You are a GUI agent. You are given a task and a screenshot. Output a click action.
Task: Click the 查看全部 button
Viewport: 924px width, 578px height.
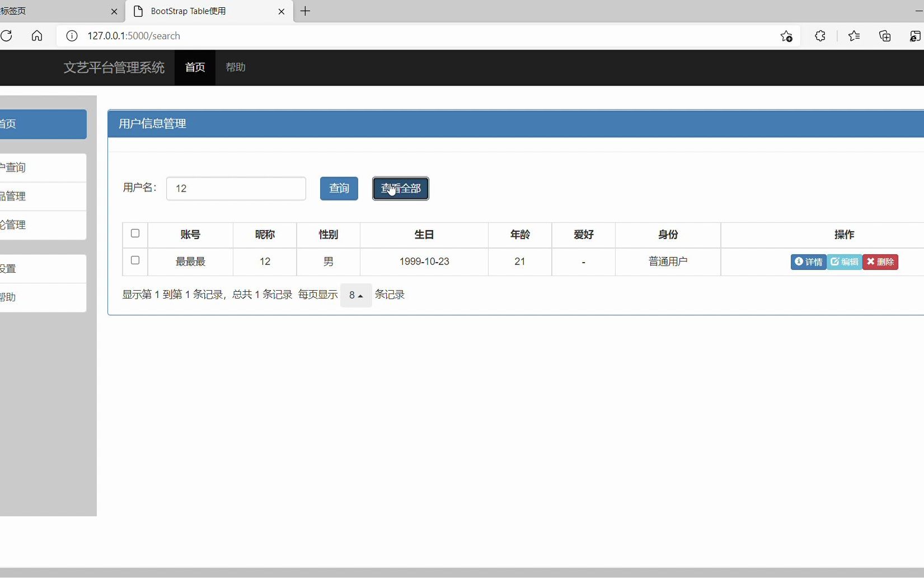tap(401, 188)
